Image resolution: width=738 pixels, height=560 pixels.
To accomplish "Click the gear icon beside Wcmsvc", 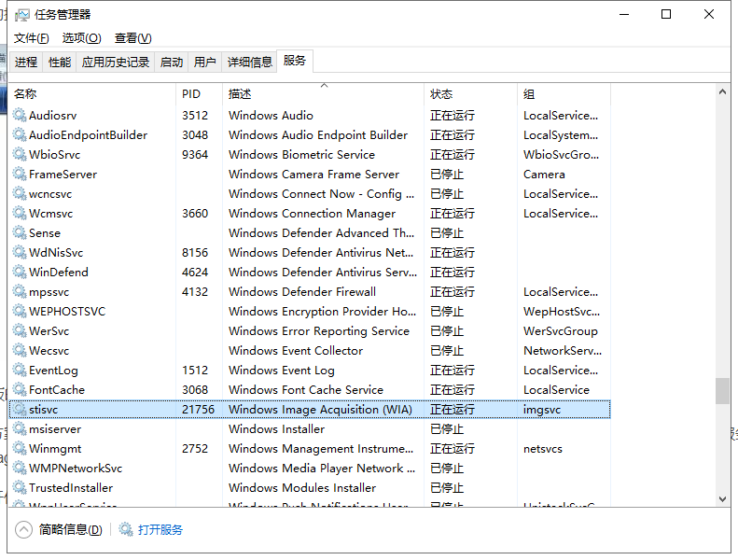I will tap(20, 213).
